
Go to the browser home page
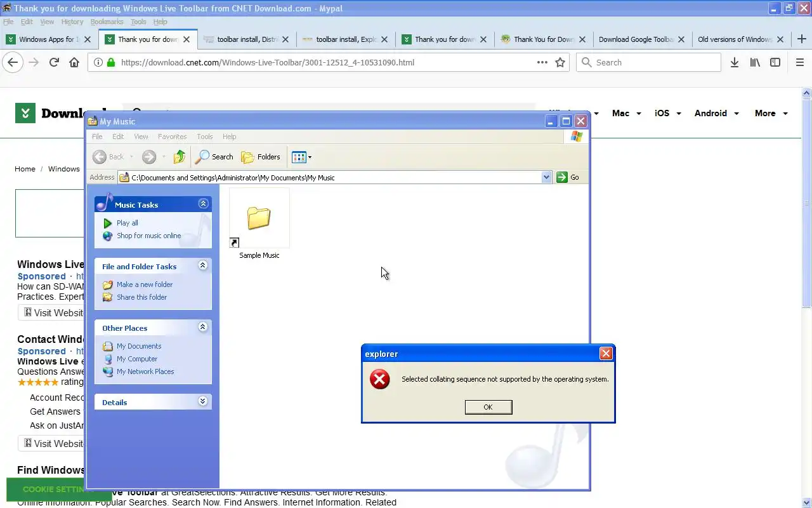click(x=74, y=62)
